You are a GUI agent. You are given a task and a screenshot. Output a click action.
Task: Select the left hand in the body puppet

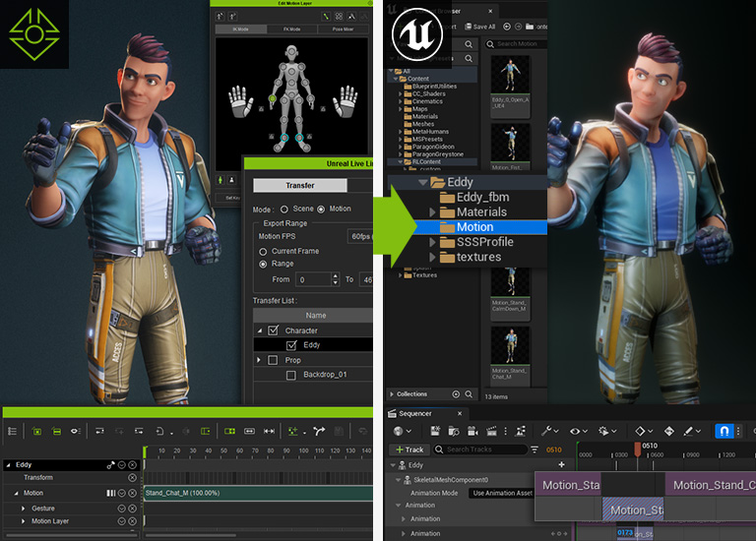tap(240, 101)
